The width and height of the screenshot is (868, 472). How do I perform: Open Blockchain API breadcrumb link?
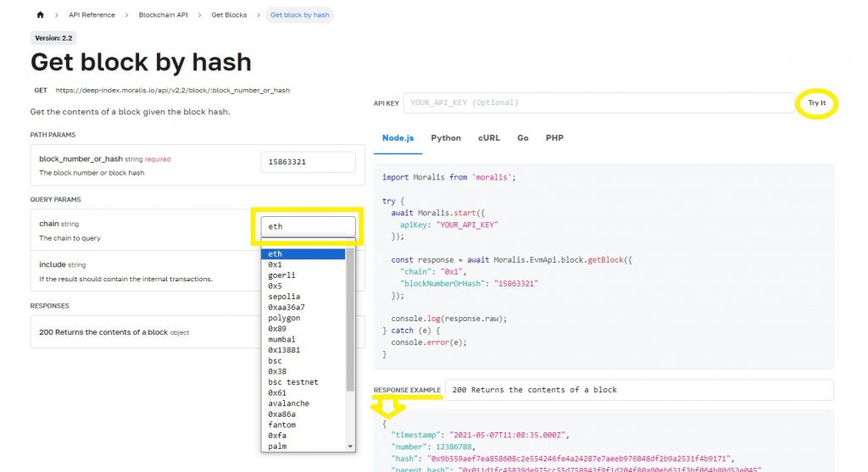(164, 15)
